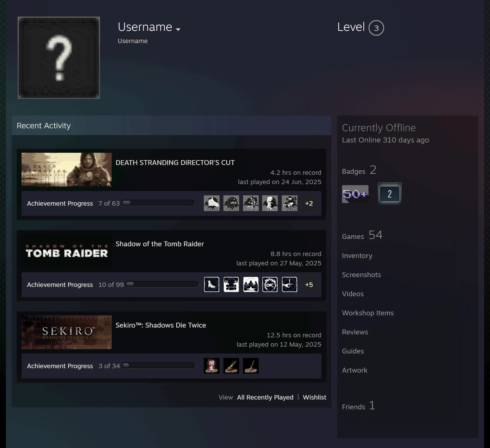Open Workshop Items in sidebar
Image resolution: width=490 pixels, height=448 pixels.
tap(368, 313)
